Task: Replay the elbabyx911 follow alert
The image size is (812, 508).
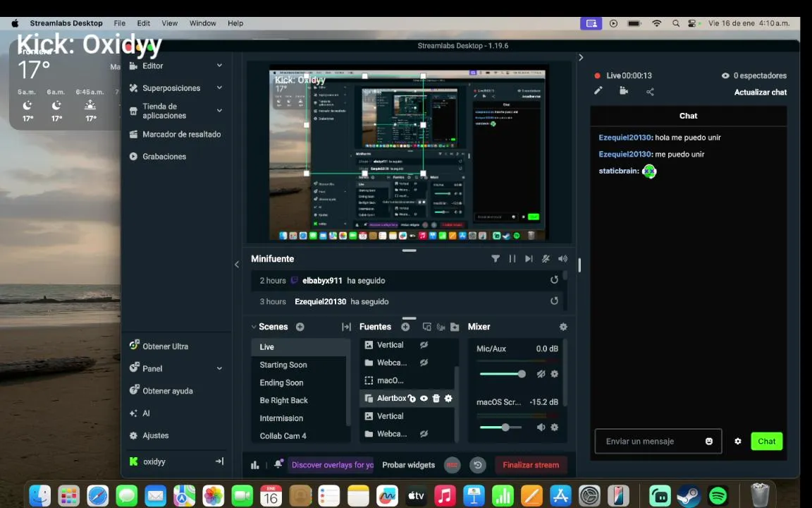Action: point(554,280)
